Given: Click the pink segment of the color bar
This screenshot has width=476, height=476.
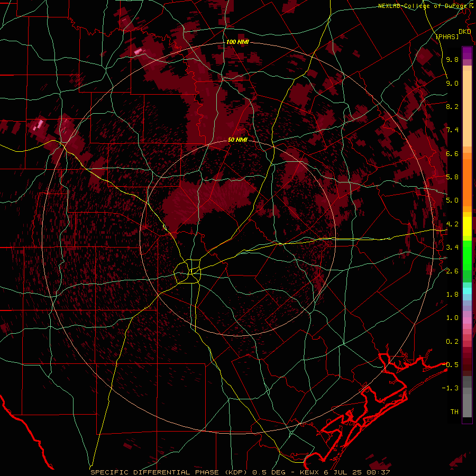Looking at the screenshot, I should coord(467,321).
